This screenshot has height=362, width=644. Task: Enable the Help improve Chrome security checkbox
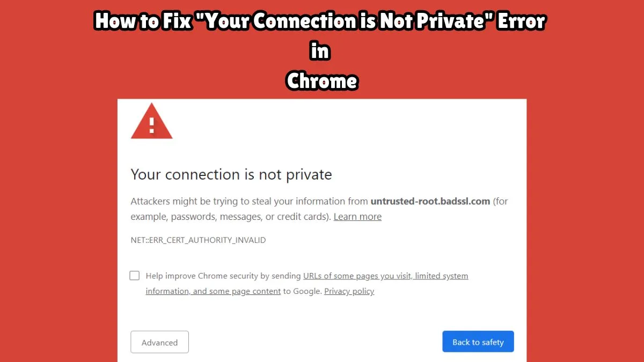(134, 275)
